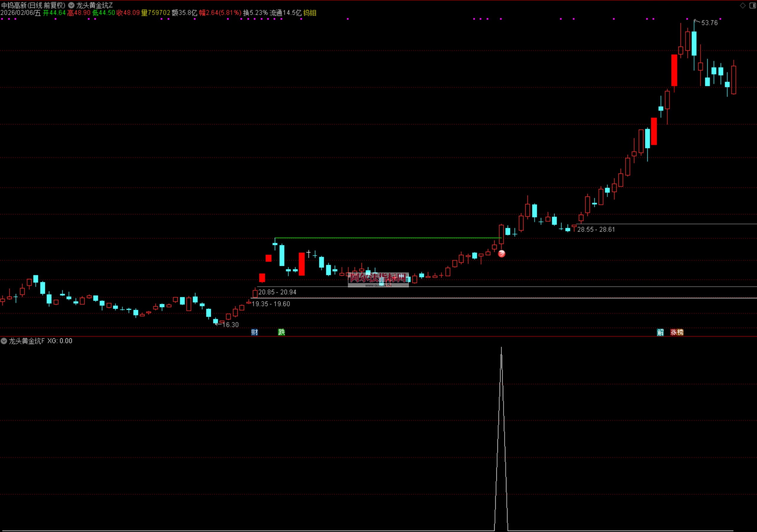
Task: Click the green 跌 event marker
Action: (281, 332)
